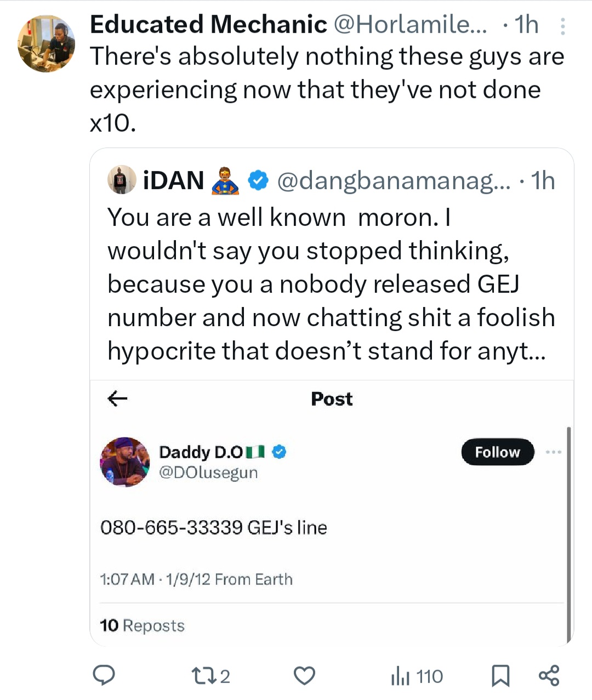
Task: Tap the back arrow in embedded Post
Action: coord(117,399)
